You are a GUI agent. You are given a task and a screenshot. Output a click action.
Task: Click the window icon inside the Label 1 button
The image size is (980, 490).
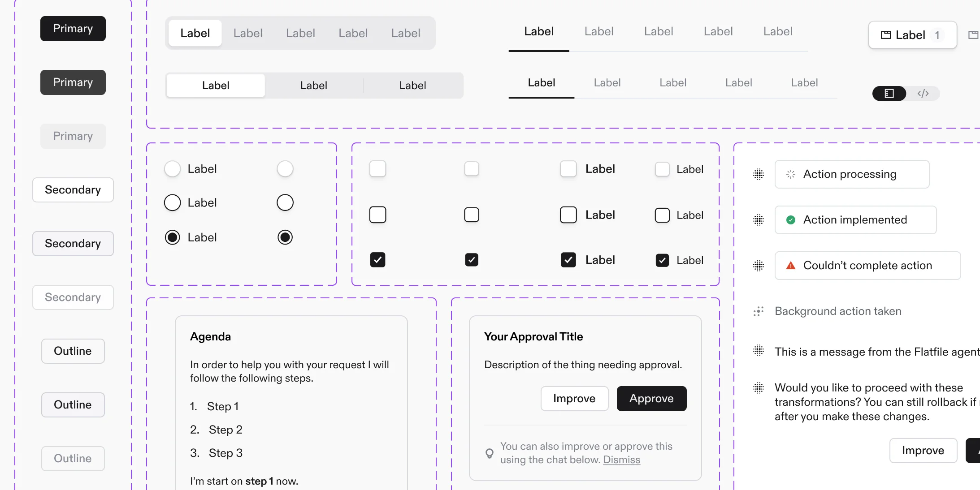885,35
